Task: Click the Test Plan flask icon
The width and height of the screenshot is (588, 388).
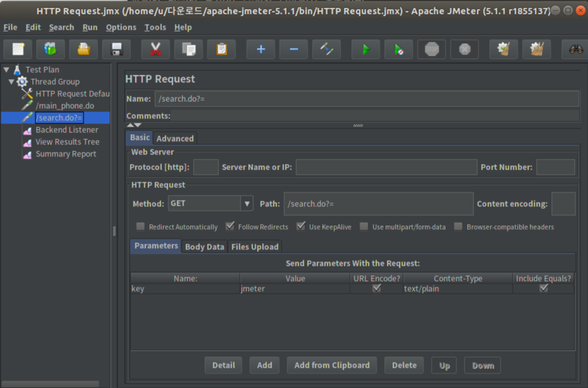Action: tap(17, 70)
